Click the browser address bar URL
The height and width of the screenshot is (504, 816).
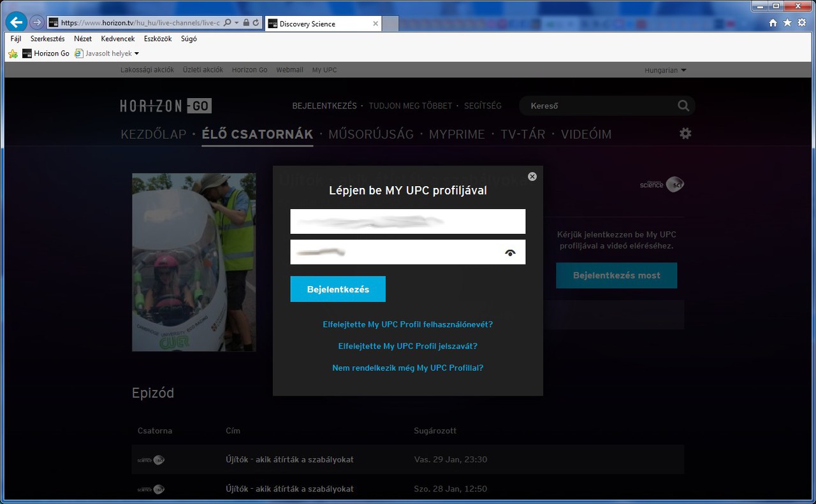coord(140,23)
